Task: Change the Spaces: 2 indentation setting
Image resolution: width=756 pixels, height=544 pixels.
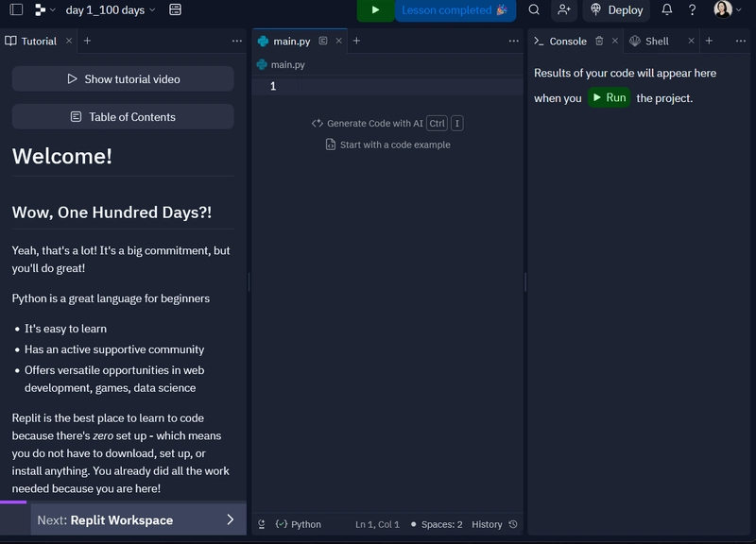Action: [437, 524]
